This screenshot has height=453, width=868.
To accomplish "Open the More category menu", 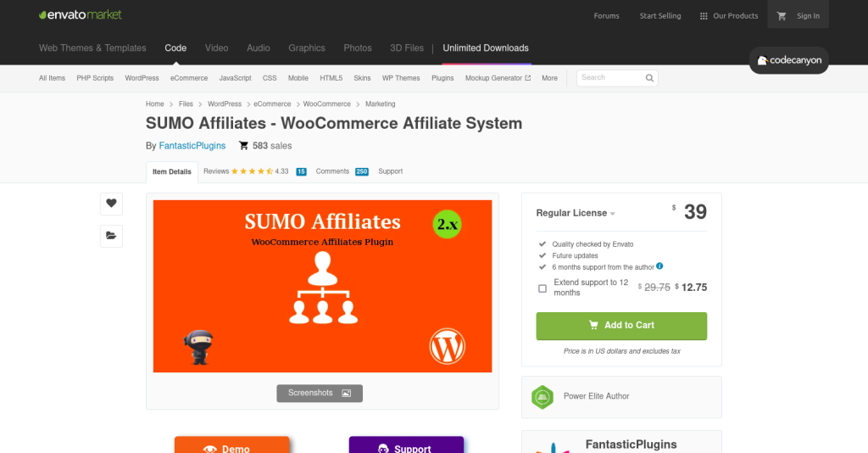I will tap(549, 78).
